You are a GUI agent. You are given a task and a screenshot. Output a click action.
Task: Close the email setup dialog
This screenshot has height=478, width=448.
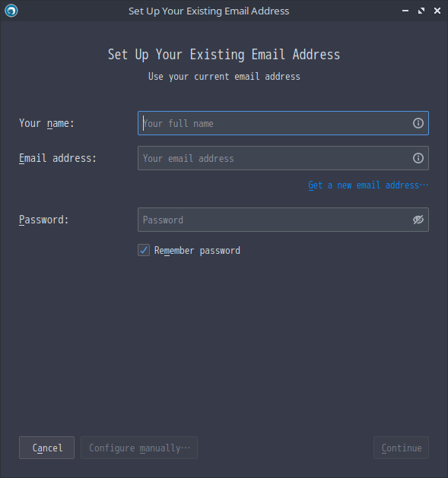point(437,11)
